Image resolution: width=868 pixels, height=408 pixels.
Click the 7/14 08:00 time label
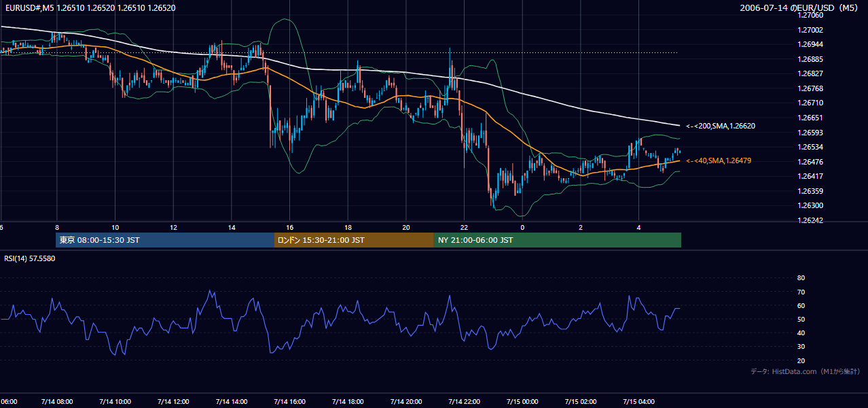56,402
